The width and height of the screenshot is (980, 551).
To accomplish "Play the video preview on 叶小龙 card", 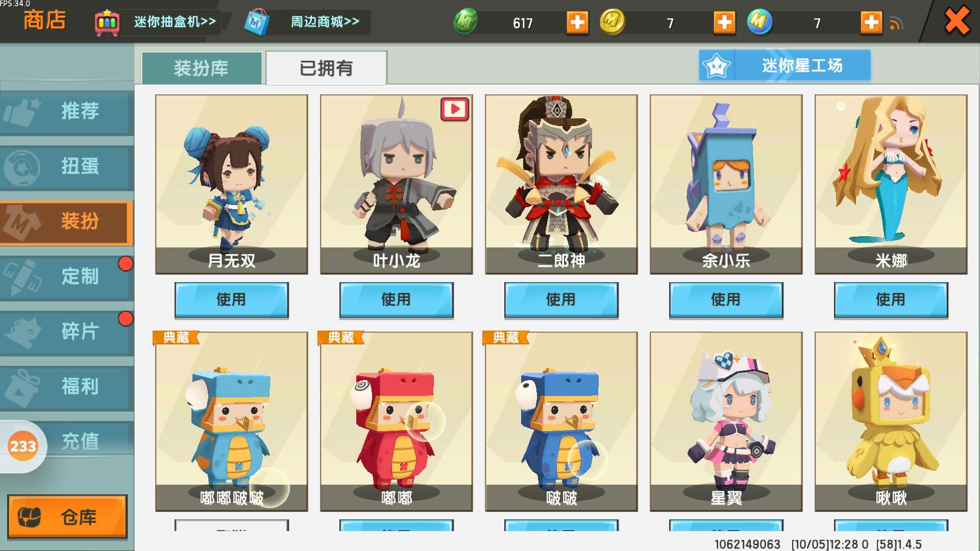I will tap(455, 109).
